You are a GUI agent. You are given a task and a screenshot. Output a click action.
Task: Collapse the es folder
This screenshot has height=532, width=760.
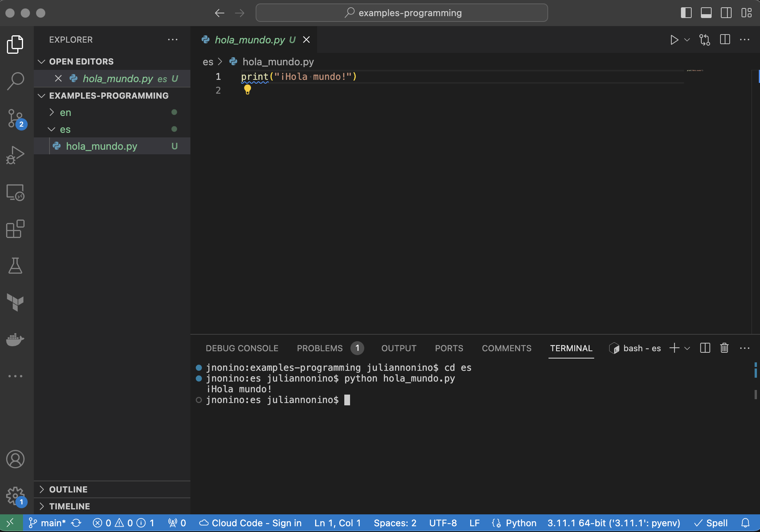click(x=53, y=129)
